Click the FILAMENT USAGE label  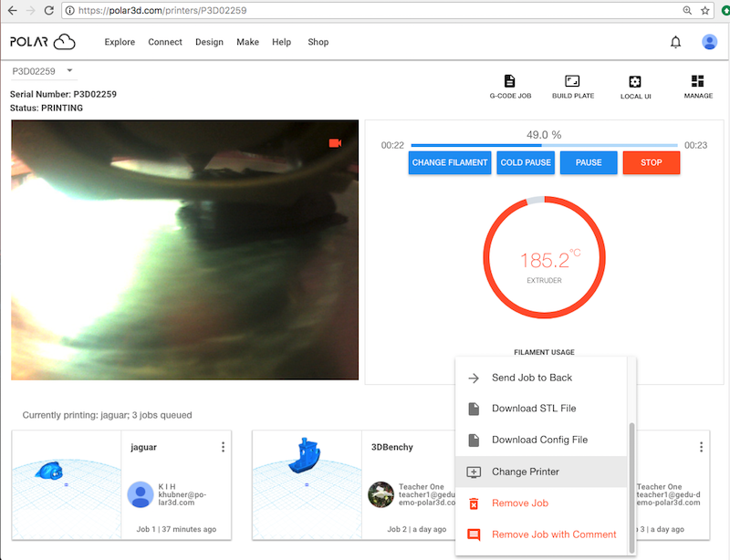point(544,352)
